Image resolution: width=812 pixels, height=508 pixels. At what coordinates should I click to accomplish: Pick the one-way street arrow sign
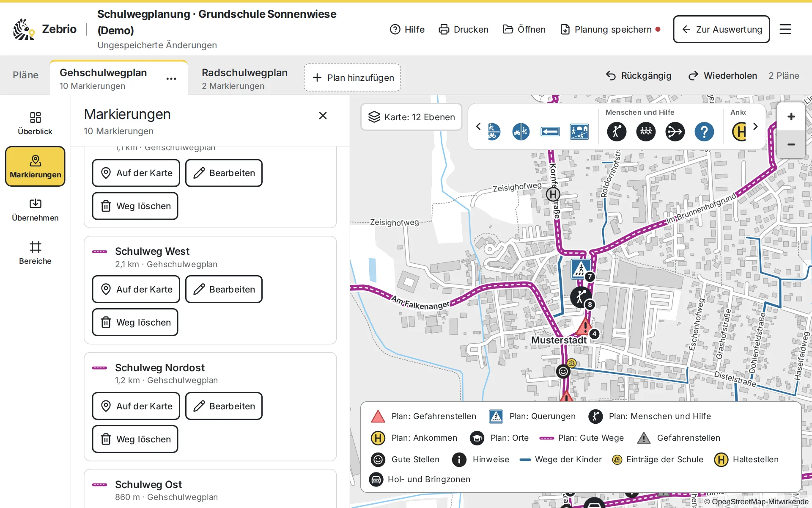pos(550,132)
